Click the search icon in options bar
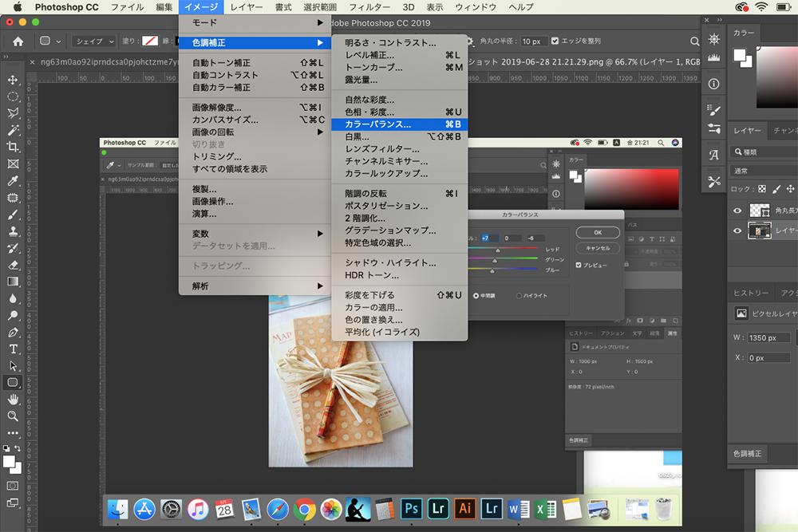 [695, 41]
